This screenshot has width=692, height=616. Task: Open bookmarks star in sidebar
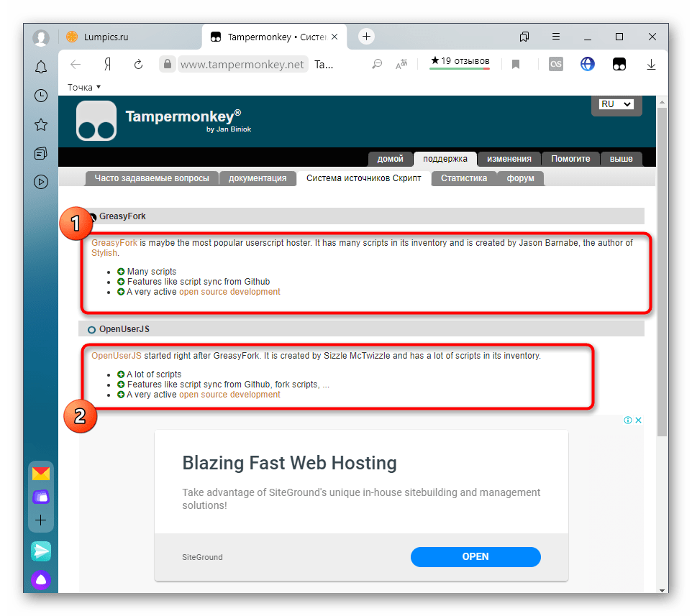(x=41, y=125)
